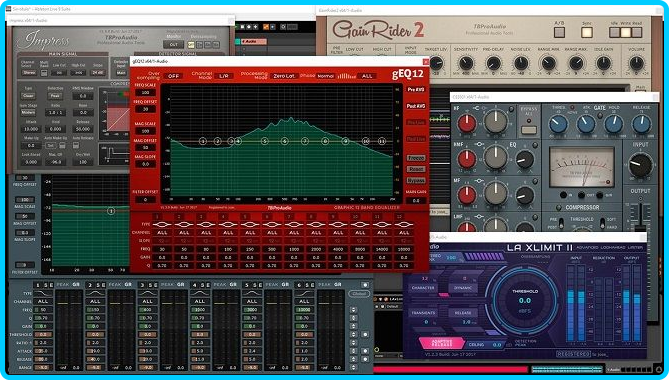Click the Reset button in gEQ12

pos(416,169)
